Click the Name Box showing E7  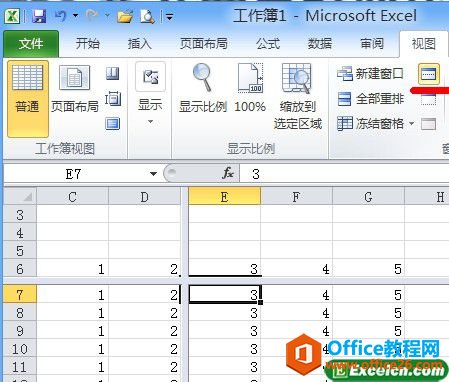(x=73, y=174)
